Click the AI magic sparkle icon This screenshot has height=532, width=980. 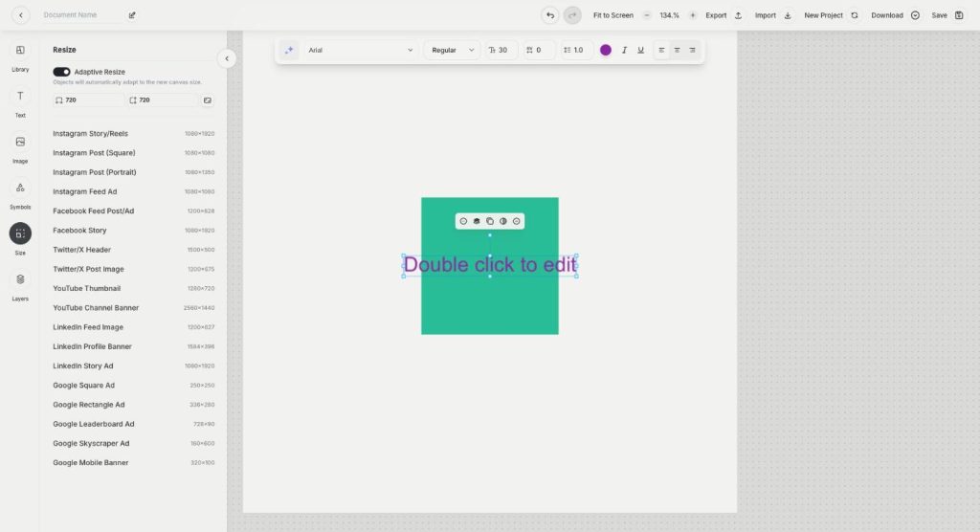pyautogui.click(x=289, y=50)
